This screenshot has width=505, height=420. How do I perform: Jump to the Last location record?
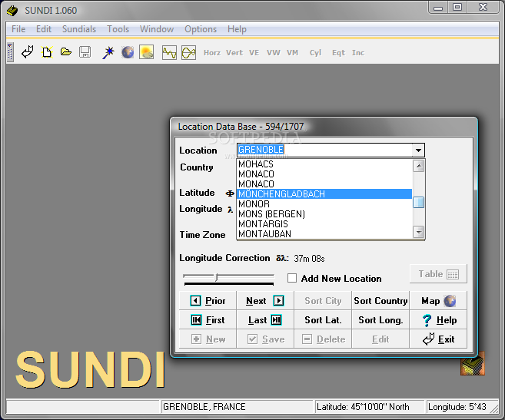(x=265, y=320)
